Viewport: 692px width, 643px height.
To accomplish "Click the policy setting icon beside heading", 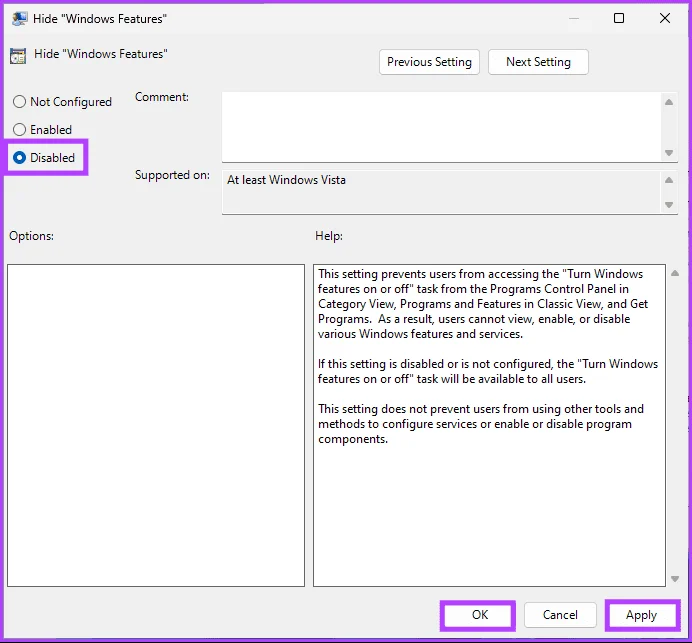I will (18, 56).
